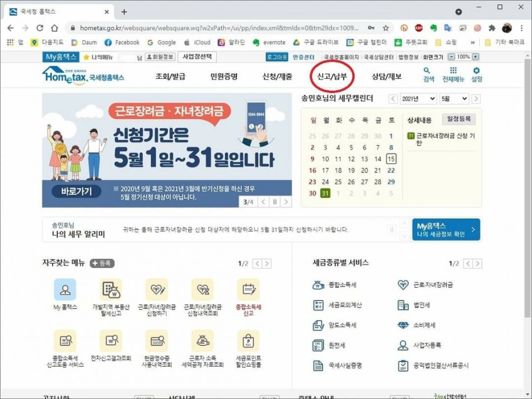Open 세금포인트 할인쇼핑몰 shopping bag icon

(x=248, y=341)
